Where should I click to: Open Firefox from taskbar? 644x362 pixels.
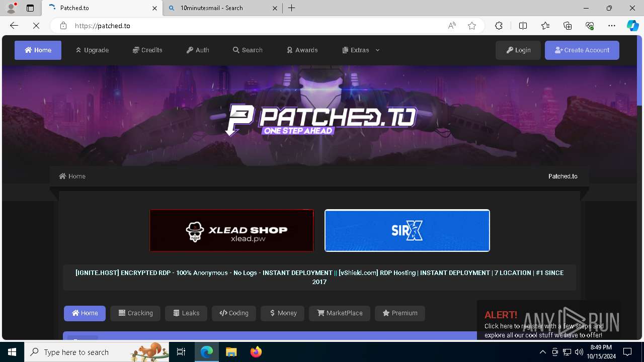click(x=256, y=352)
